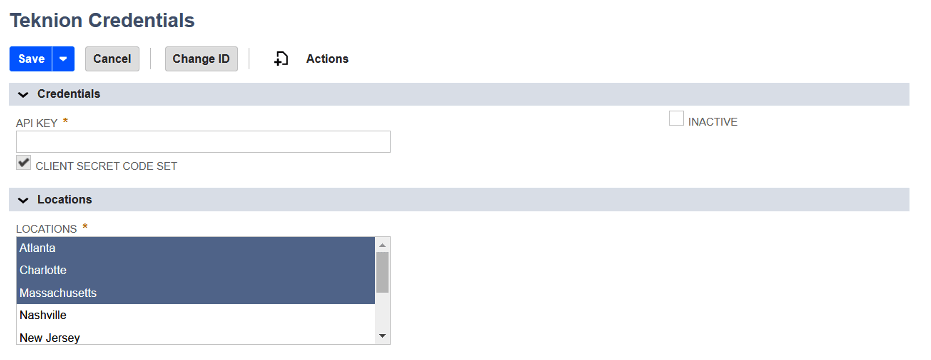931x360 pixels.
Task: Click the Cancel button
Action: [x=112, y=59]
